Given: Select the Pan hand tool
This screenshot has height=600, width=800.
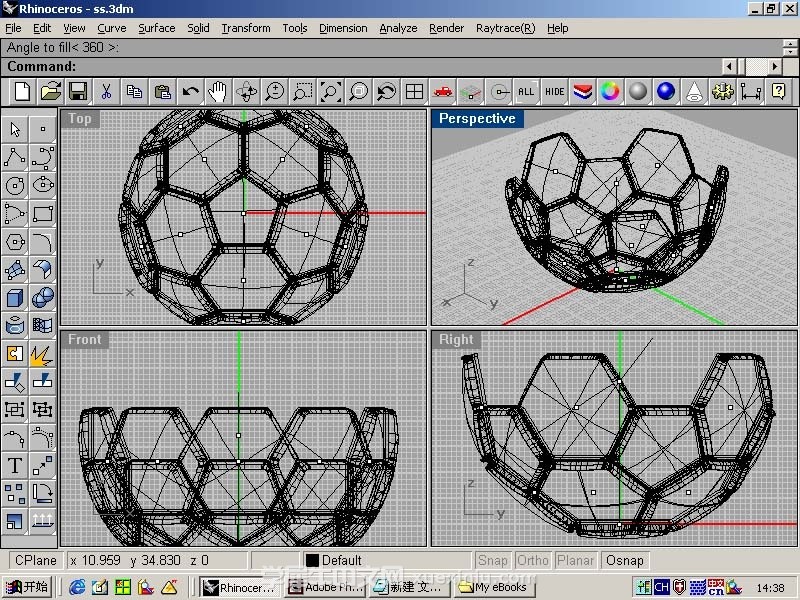Looking at the screenshot, I should (x=218, y=92).
